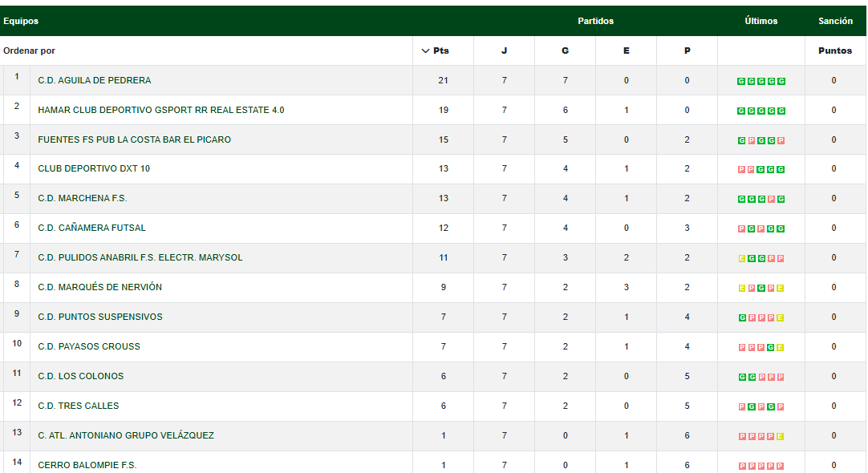Open C.D. MARQUÉS DE NERVIÓN team

100,287
